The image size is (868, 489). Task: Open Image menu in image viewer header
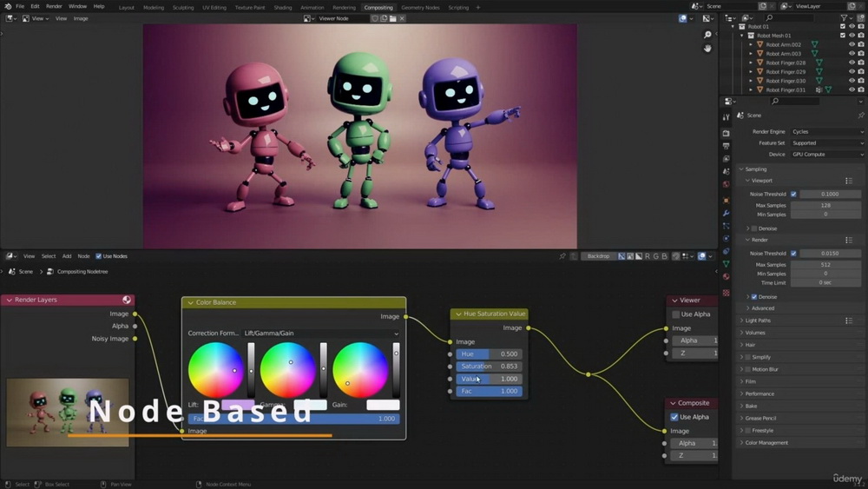tap(81, 18)
